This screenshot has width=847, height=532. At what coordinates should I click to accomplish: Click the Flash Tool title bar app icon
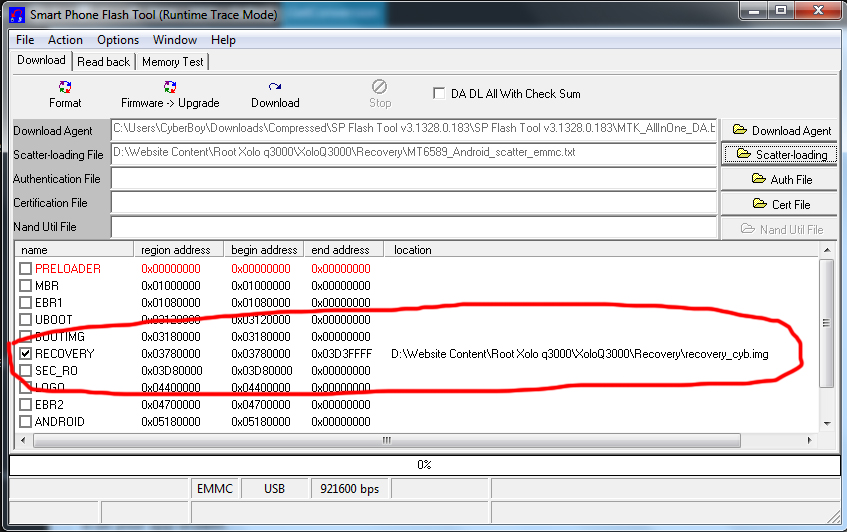pos(17,15)
